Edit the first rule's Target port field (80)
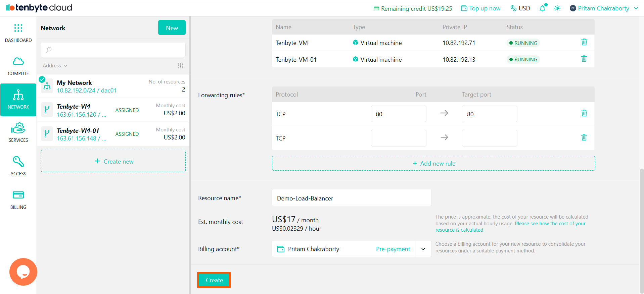This screenshot has height=294, width=644. [x=490, y=114]
